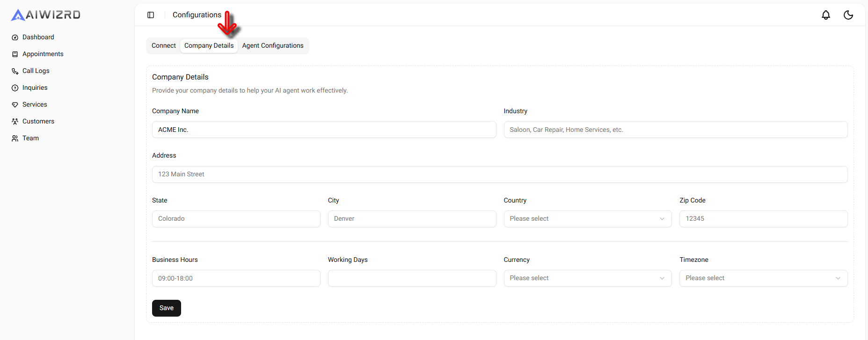Viewport: 868px width, 340px height.
Task: Open the Appointments sidebar icon
Action: pyautogui.click(x=15, y=54)
